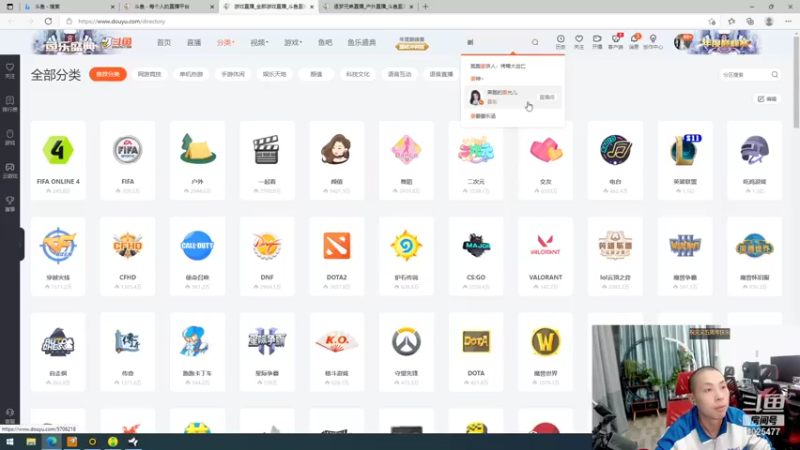
Task: Open the 跑跑卡丁车 category
Action: 197,352
